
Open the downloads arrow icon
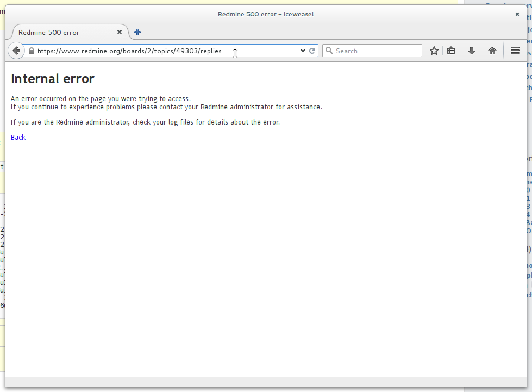click(471, 51)
